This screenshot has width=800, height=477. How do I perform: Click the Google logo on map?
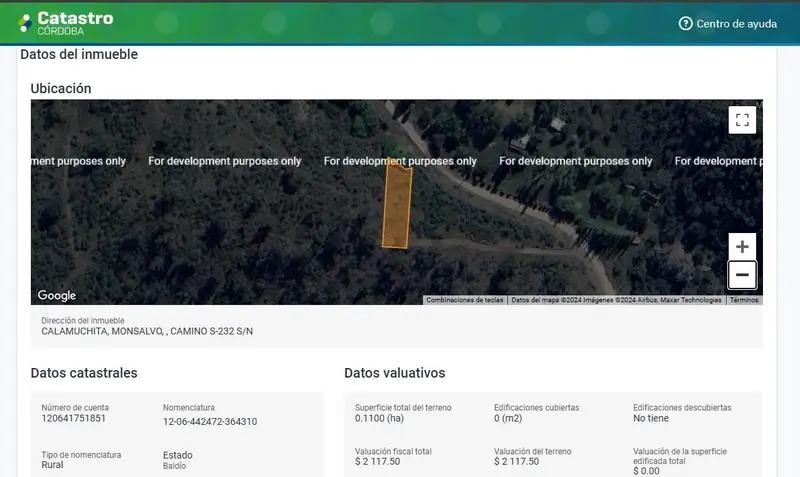click(57, 295)
